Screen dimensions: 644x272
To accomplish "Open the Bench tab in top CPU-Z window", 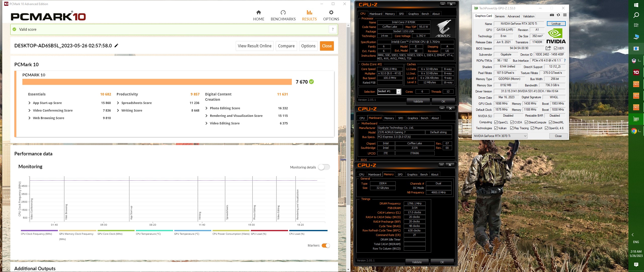I will (x=425, y=14).
